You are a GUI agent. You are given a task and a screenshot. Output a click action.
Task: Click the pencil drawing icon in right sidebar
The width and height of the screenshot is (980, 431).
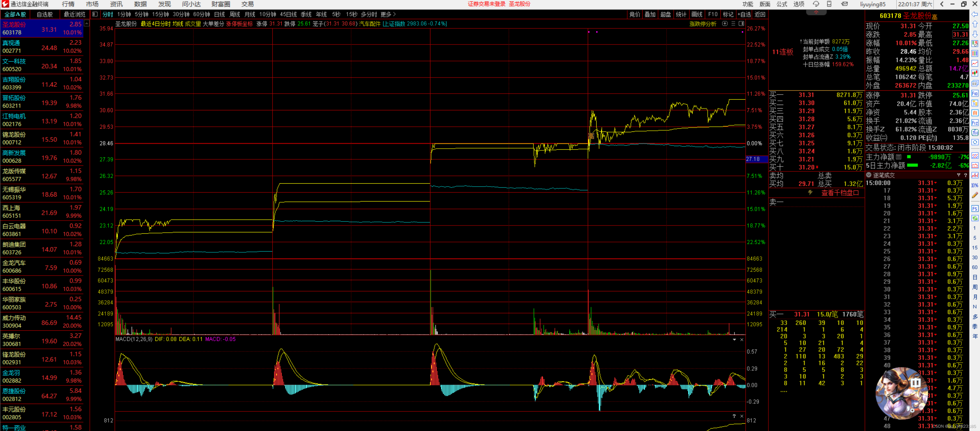pos(975,196)
